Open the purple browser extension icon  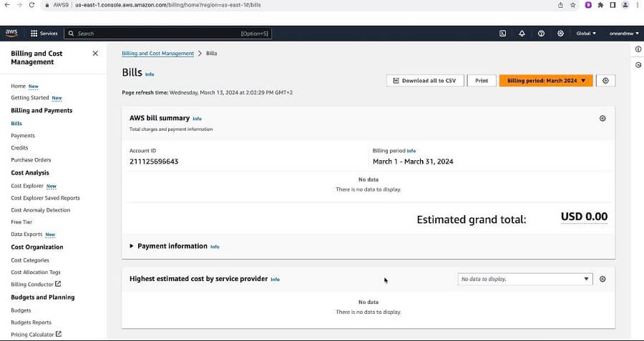[588, 5]
